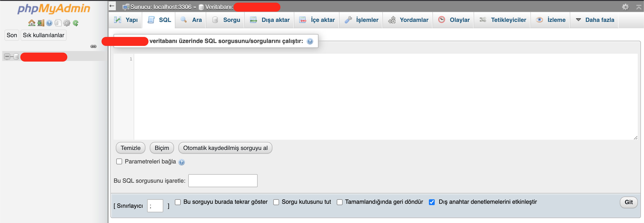Click help icon beside Parametreleri bağla
This screenshot has width=644, height=223.
(182, 162)
